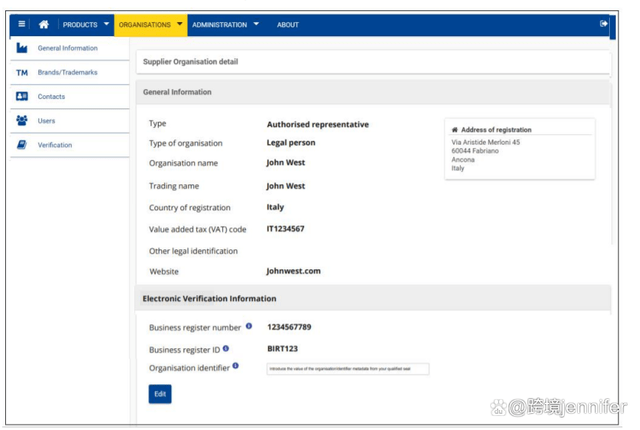Go to the home icon

pyautogui.click(x=44, y=24)
